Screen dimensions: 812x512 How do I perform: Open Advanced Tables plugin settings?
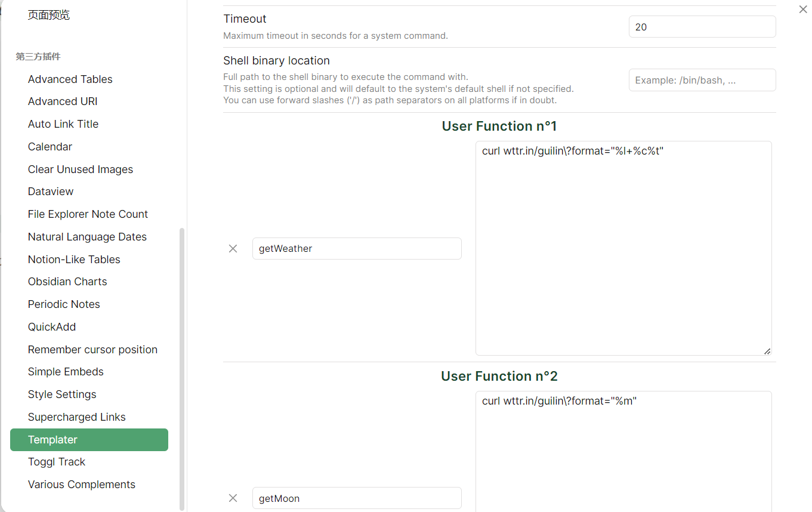click(x=70, y=79)
